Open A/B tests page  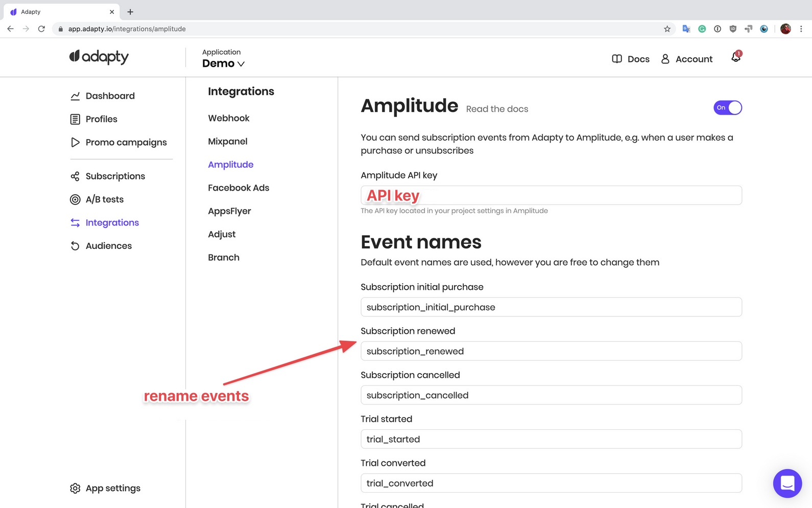(x=105, y=199)
